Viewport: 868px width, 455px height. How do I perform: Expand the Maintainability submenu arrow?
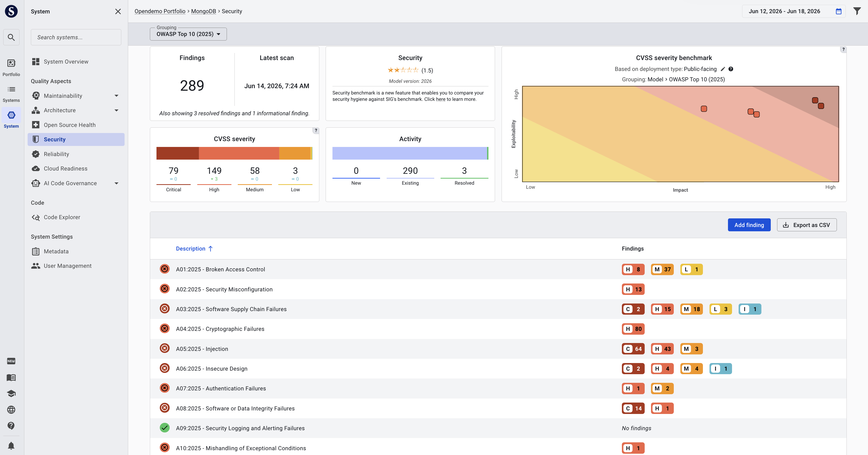coord(116,96)
